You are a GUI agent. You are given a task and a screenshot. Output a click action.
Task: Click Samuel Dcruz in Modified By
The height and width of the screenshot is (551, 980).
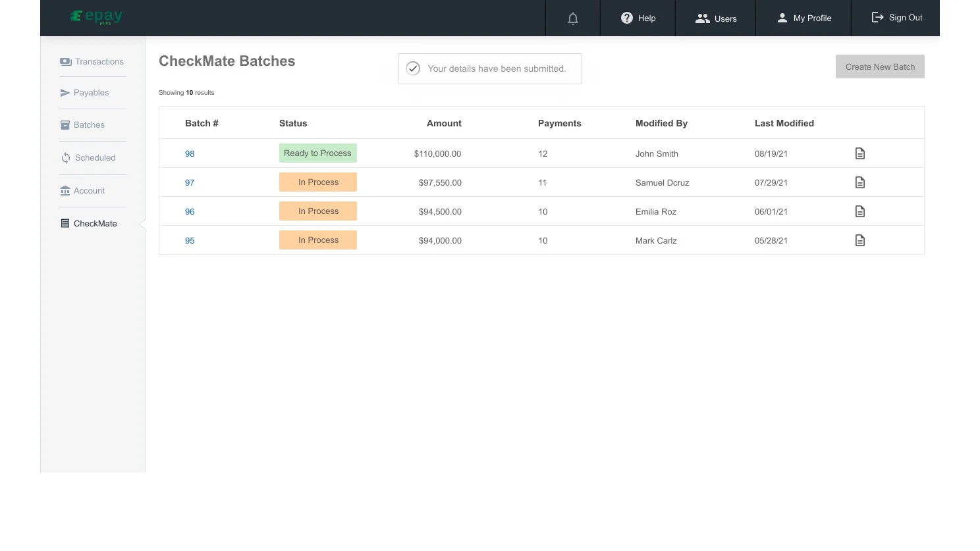[x=662, y=183]
